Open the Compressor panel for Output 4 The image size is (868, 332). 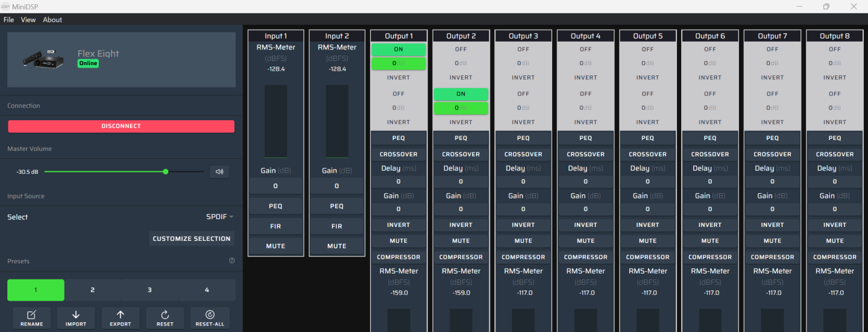585,257
